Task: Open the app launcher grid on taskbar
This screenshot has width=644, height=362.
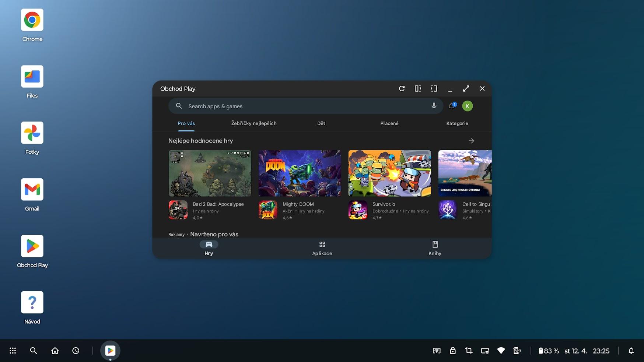Action: (13, 351)
